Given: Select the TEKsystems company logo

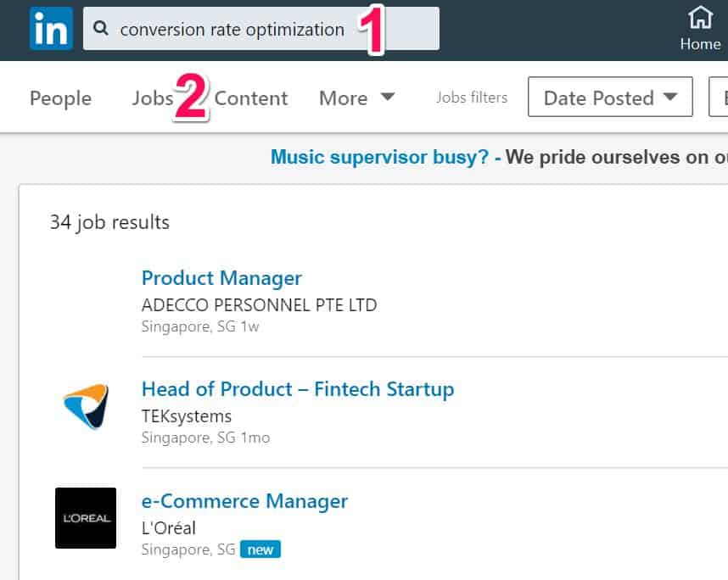Looking at the screenshot, I should 85,407.
